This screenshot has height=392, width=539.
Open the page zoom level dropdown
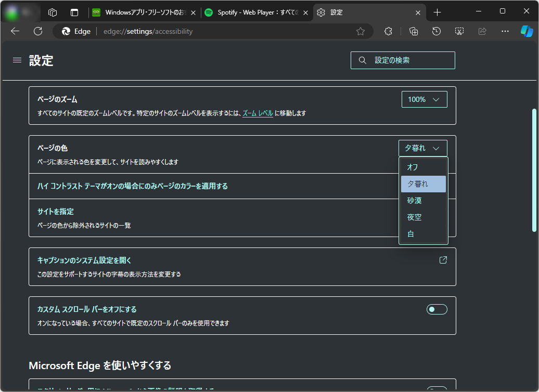(424, 99)
